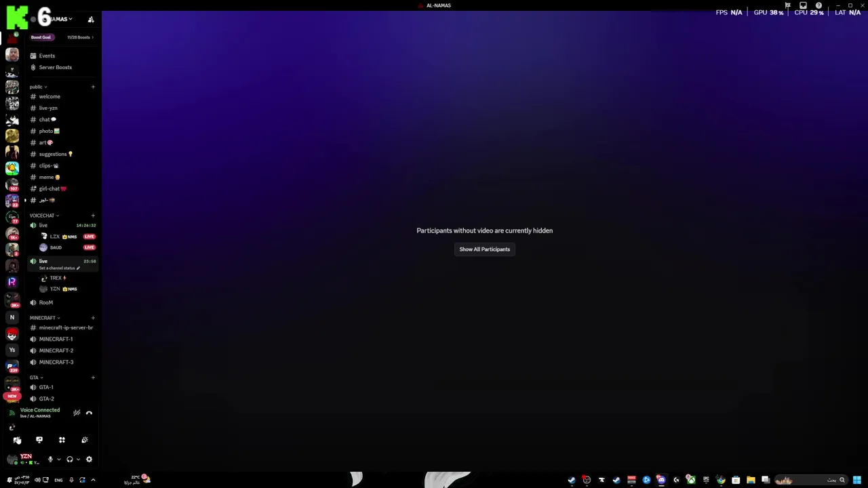Open the output device dropdown beside the headphones
868x488 pixels.
pos(78,459)
